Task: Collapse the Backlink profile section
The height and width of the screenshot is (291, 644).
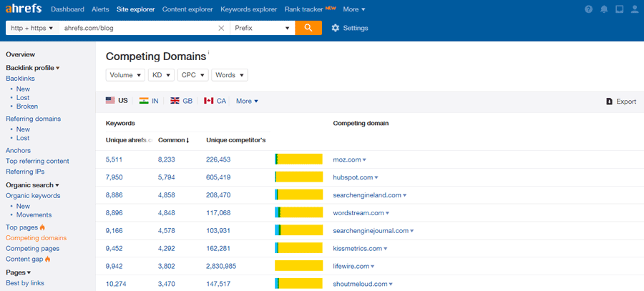Action: [33, 68]
